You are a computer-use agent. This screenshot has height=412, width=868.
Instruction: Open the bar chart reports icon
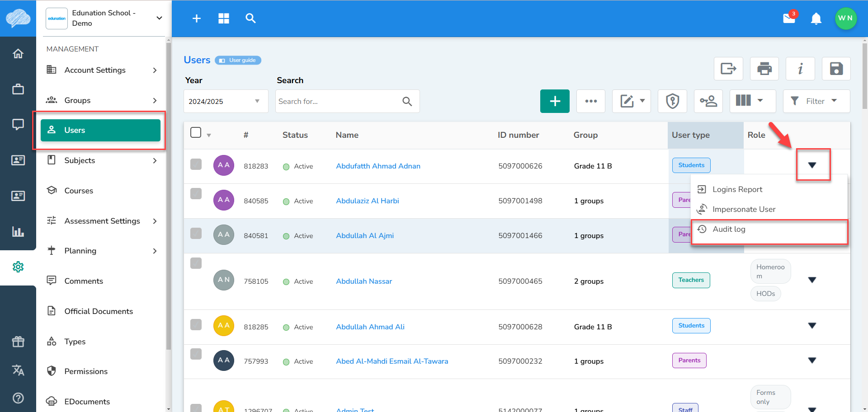(18, 232)
